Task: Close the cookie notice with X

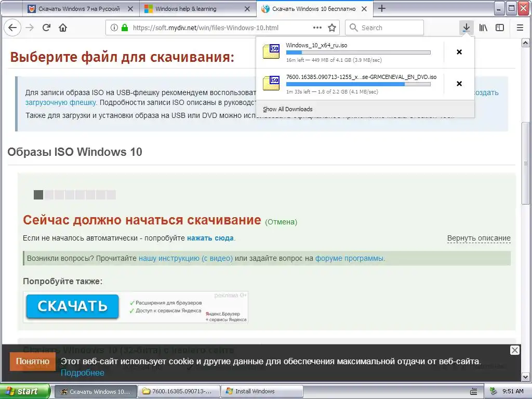Action: coord(515,350)
